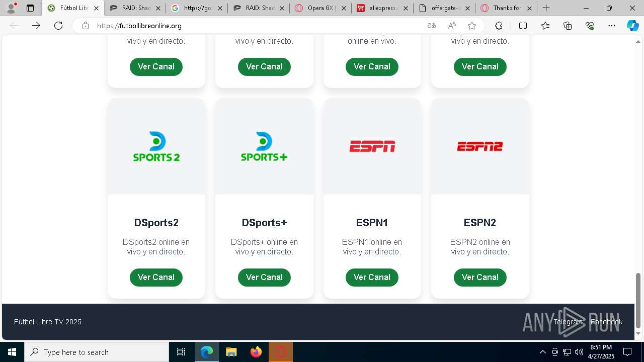Screen dimensions: 644x362
Task: Show hidden system tray icons chevron
Action: click(542, 352)
